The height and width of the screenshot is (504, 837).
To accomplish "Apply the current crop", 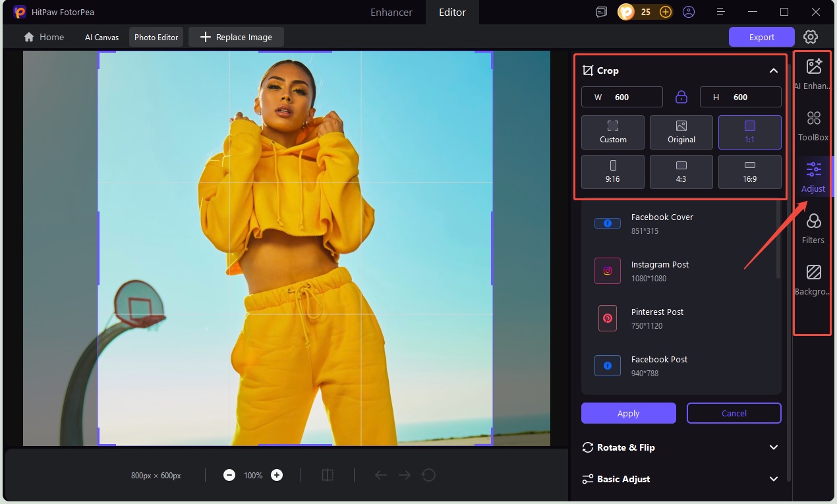I will (628, 413).
